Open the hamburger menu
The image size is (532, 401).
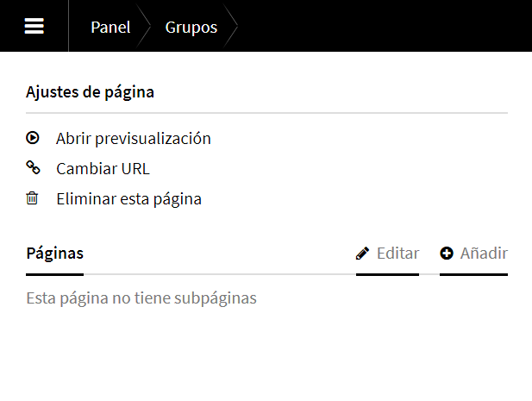tap(34, 26)
